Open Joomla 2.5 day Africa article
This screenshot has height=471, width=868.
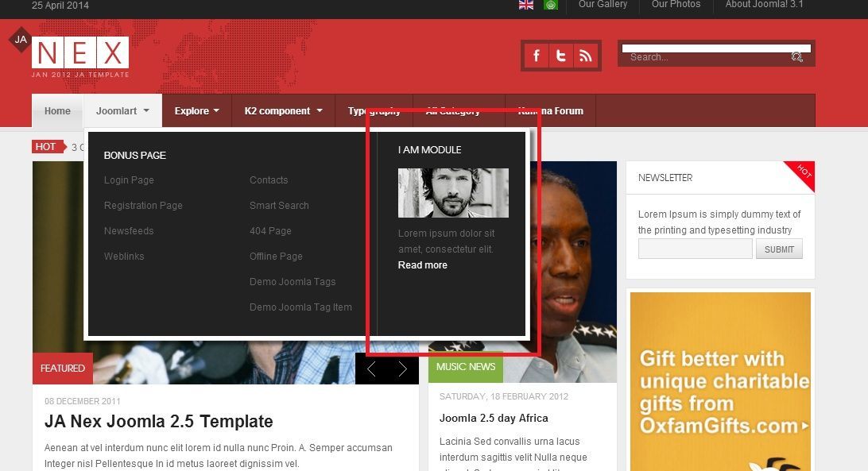point(494,419)
